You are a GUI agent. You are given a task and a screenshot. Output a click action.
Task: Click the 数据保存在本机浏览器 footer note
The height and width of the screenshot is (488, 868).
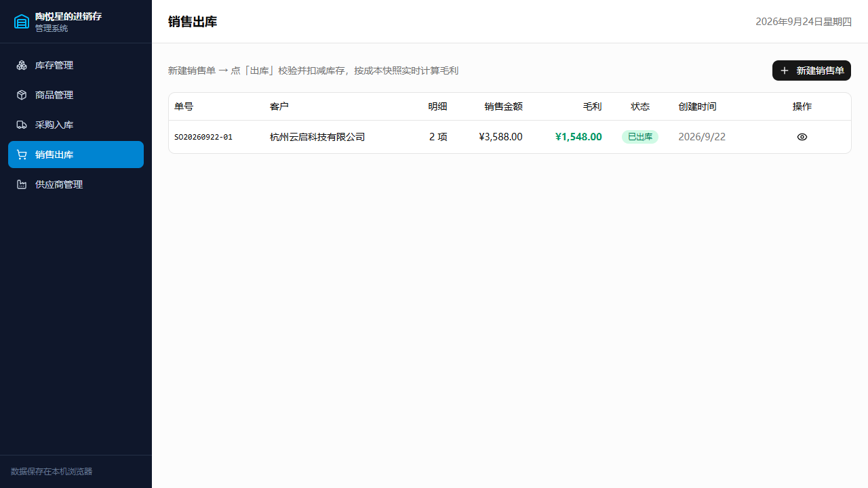[x=52, y=472]
